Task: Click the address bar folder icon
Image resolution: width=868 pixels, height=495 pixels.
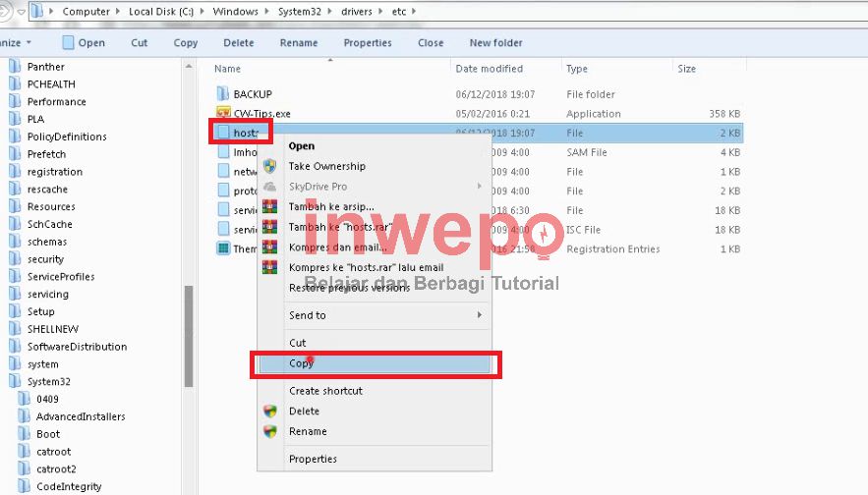Action: [37, 11]
